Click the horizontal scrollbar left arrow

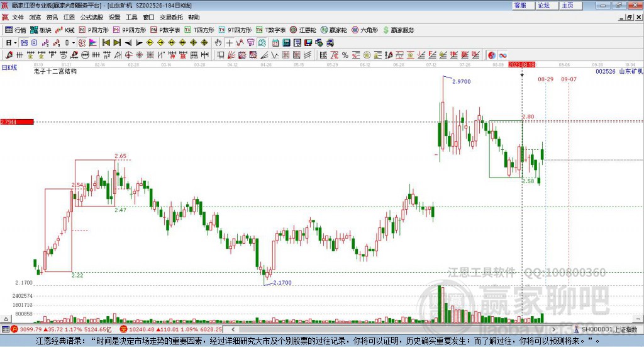coord(233,329)
